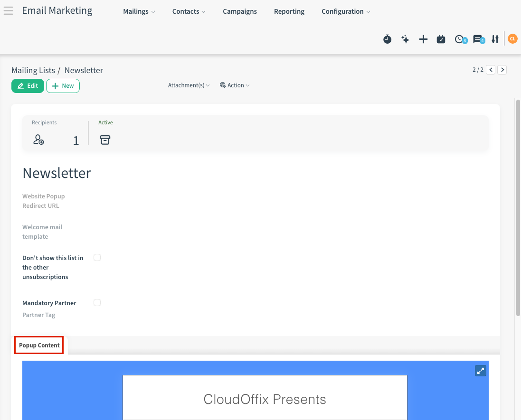
Task: Click the Active archive box icon
Action: point(105,140)
